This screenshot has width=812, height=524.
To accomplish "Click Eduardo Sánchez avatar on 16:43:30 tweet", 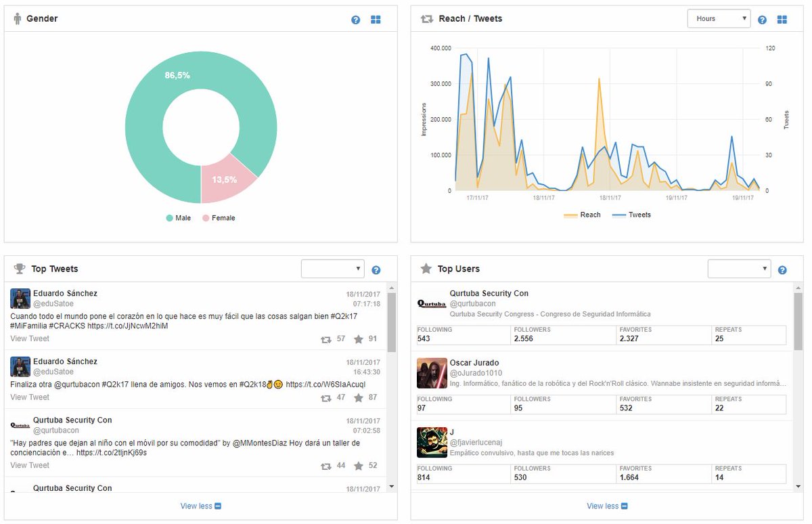I will [x=20, y=367].
